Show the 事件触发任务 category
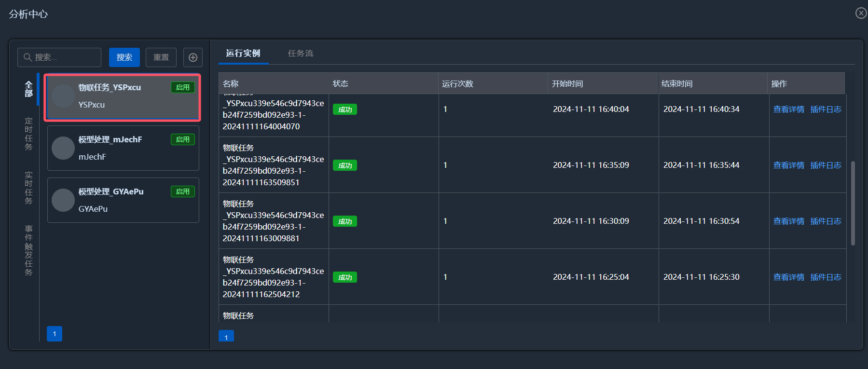868x369 pixels. click(x=28, y=250)
